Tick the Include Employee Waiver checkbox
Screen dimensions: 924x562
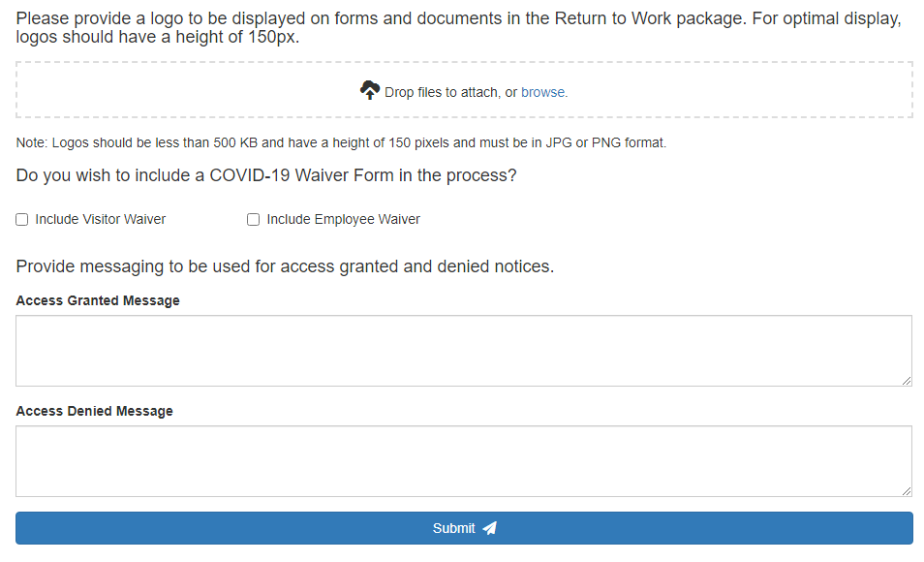(254, 220)
